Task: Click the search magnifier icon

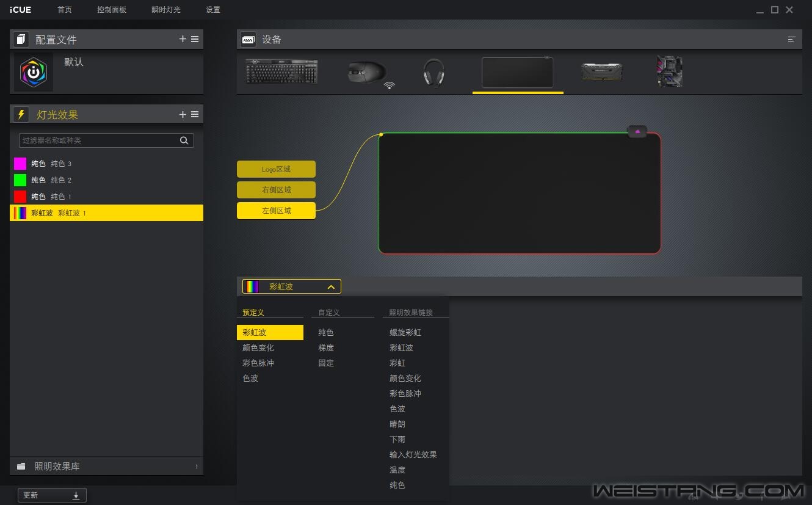Action: coord(184,140)
